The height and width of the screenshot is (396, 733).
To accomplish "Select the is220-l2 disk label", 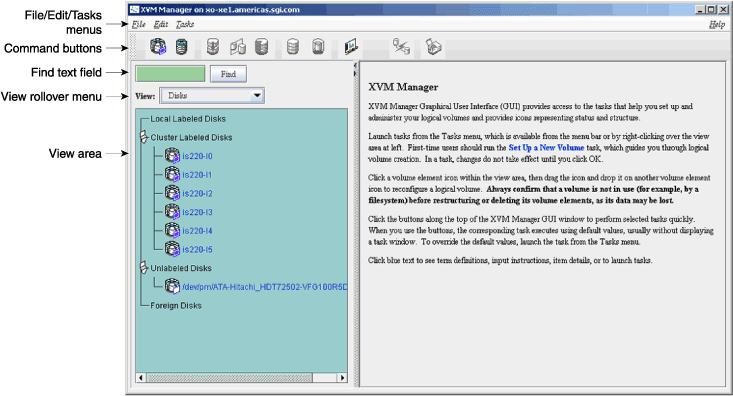I will (x=197, y=194).
